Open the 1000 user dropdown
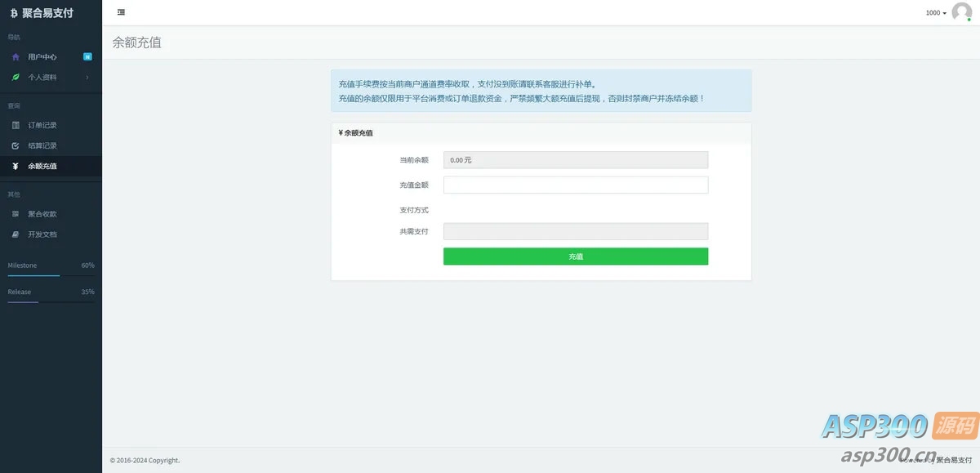The width and height of the screenshot is (980, 473). click(x=936, y=13)
